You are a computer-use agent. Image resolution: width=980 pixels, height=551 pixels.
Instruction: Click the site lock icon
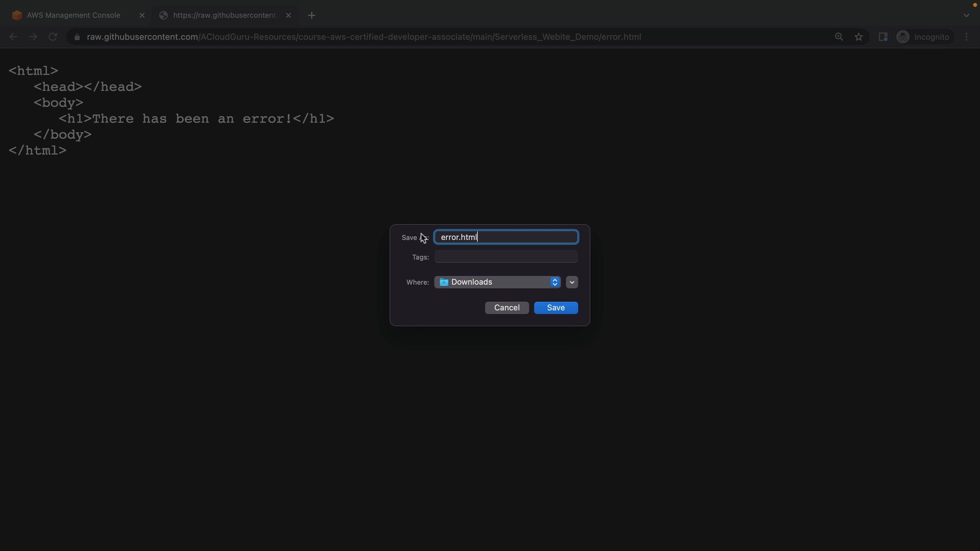point(77,37)
